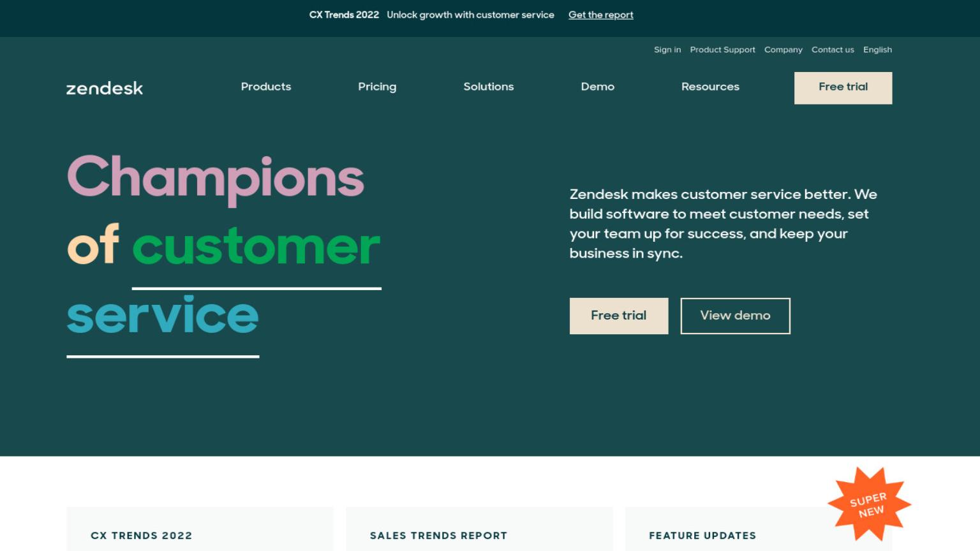Click the CX Trends 2022 banner text
The image size is (980, 551).
click(x=344, y=15)
